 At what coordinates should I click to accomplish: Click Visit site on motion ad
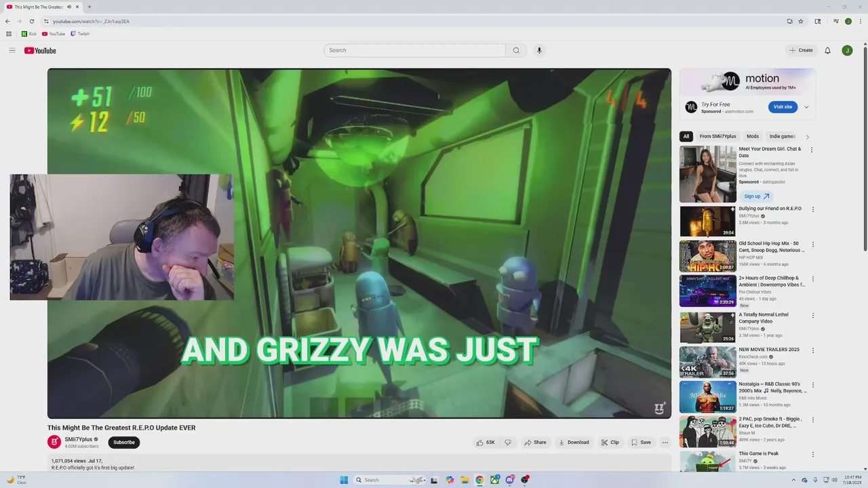[x=783, y=107]
